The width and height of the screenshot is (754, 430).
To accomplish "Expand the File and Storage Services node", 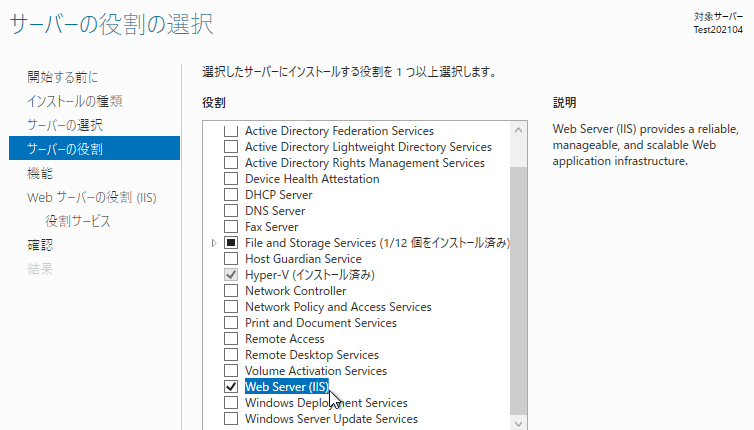I will click(x=214, y=243).
